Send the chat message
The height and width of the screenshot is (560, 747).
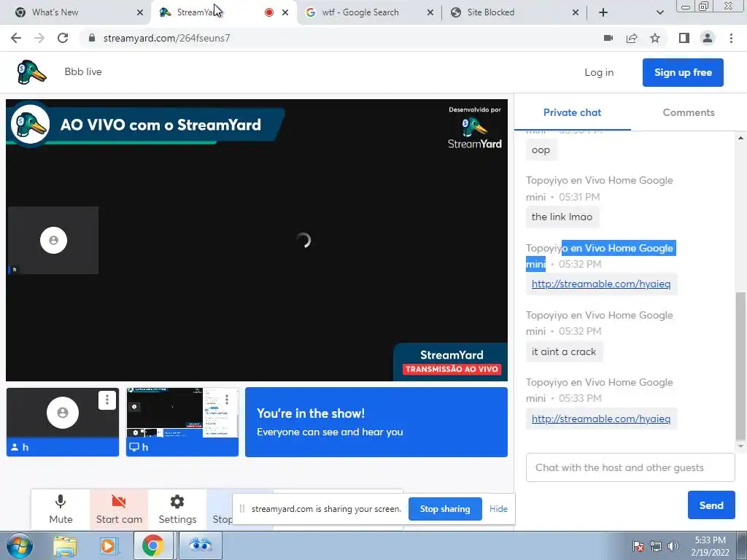711,505
